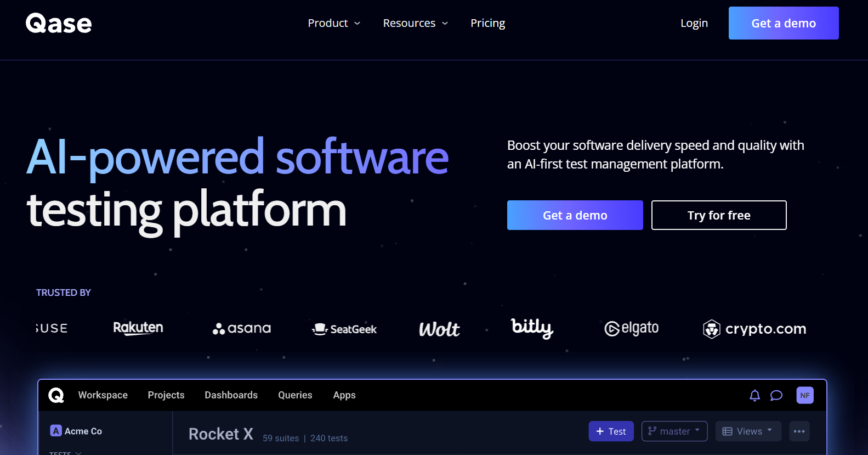This screenshot has height=455, width=868.
Task: Click the Elgato logo
Action: coord(631,328)
